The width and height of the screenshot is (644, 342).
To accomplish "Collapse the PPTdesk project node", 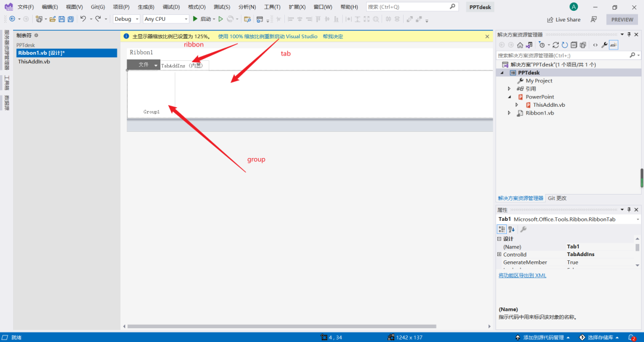I will (x=502, y=73).
